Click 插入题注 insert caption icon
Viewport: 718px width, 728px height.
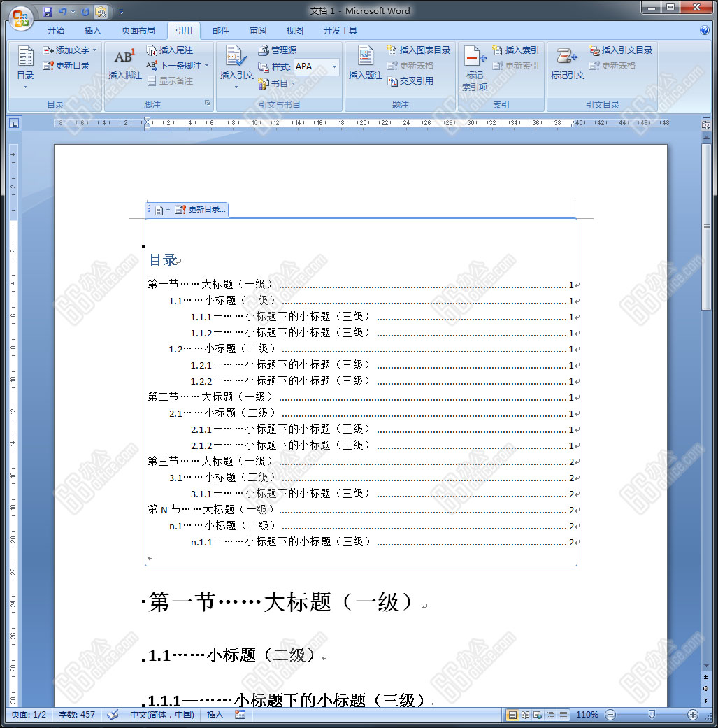(365, 63)
